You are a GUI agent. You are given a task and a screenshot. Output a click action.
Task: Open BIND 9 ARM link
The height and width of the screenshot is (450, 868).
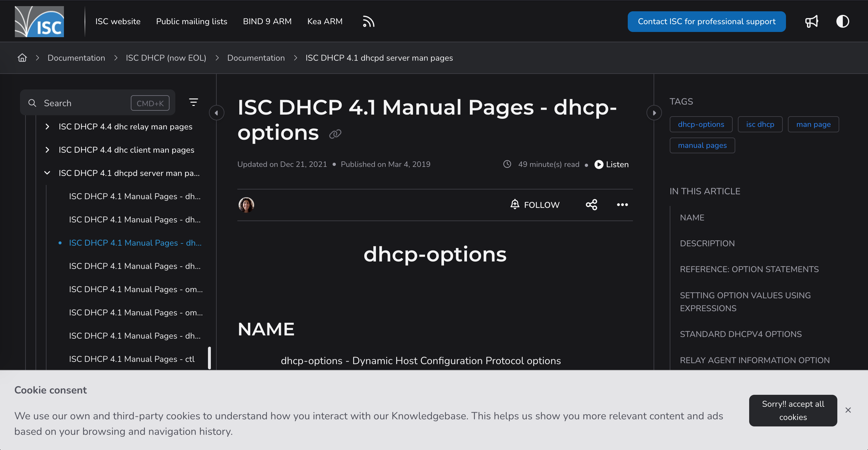(x=267, y=22)
